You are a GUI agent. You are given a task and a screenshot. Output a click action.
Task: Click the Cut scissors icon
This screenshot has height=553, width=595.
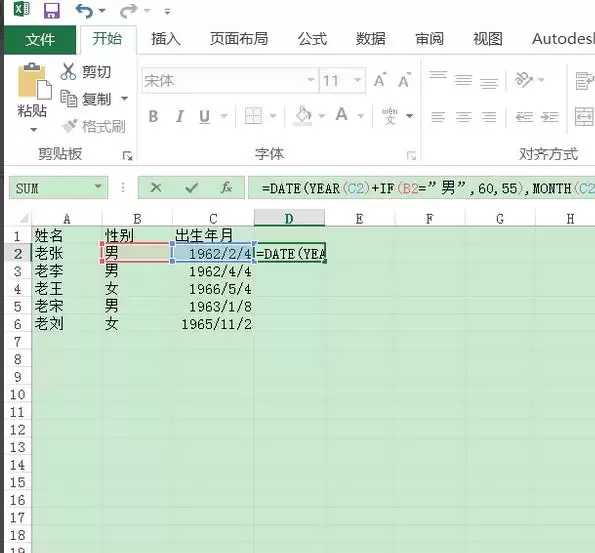point(68,71)
